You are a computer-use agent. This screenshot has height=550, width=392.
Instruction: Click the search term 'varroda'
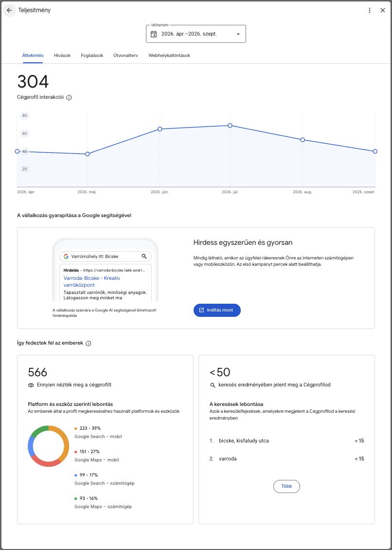click(x=228, y=458)
